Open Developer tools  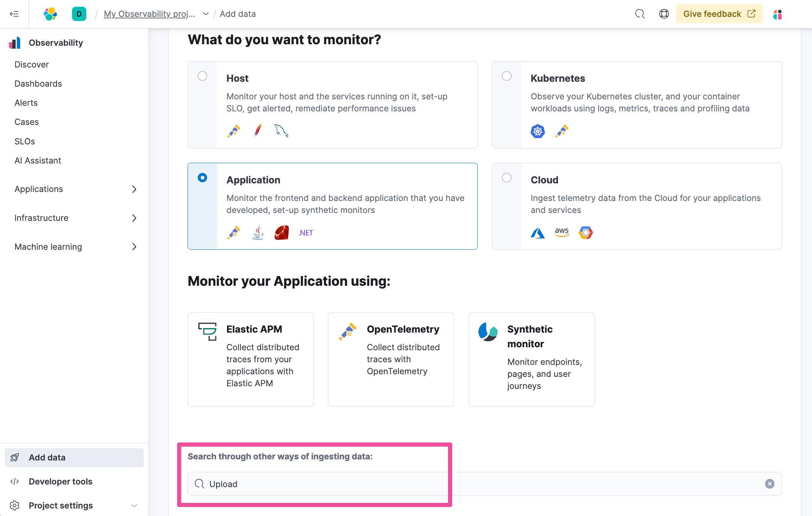coord(60,481)
